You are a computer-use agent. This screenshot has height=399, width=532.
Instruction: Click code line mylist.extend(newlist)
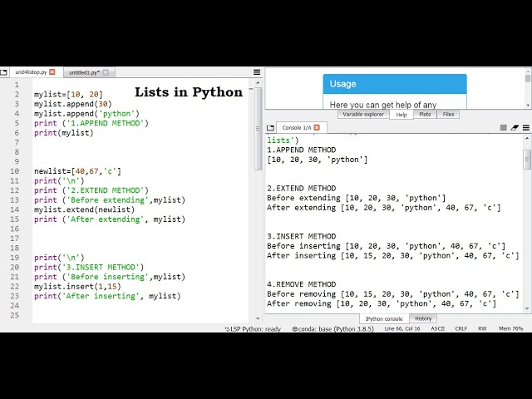84,209
